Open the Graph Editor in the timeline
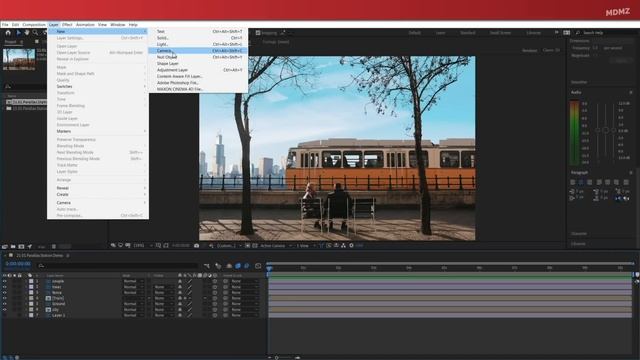The image size is (640, 360). pyautogui.click(x=258, y=266)
